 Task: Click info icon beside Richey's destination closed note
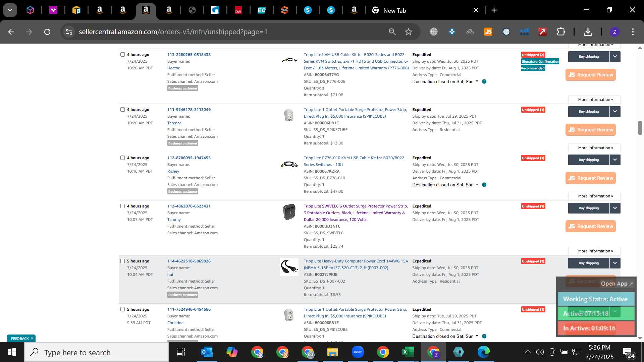point(484,185)
